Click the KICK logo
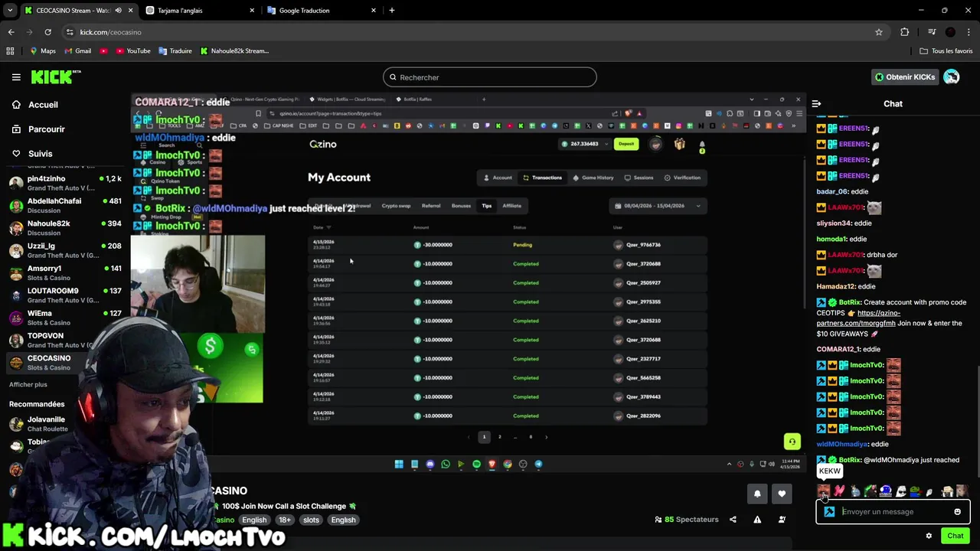Viewport: 980px width, 551px height. (x=55, y=77)
